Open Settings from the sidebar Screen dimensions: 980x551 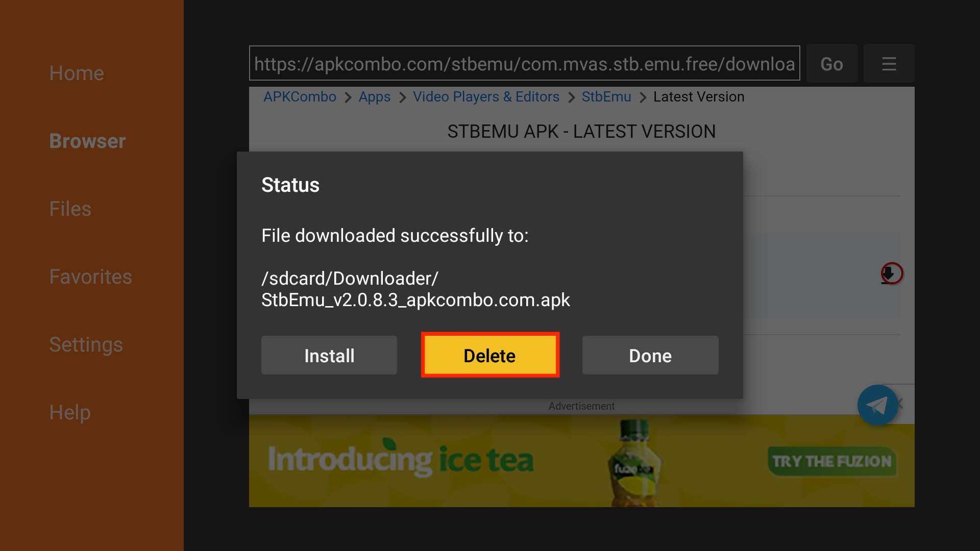(86, 344)
